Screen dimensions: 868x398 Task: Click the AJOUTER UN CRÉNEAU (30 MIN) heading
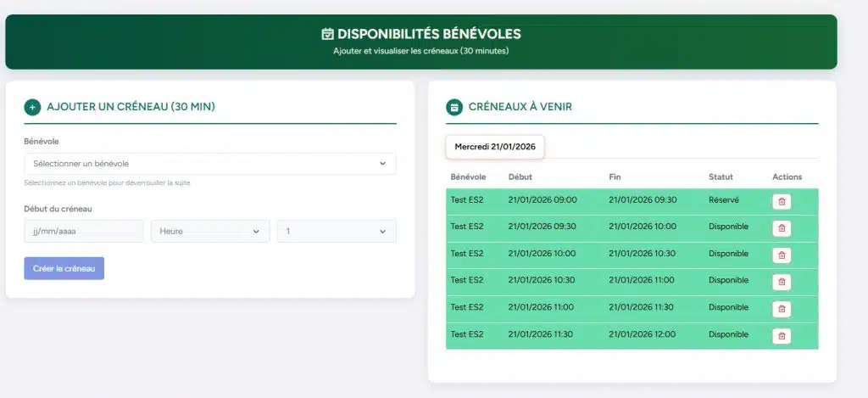click(x=131, y=106)
